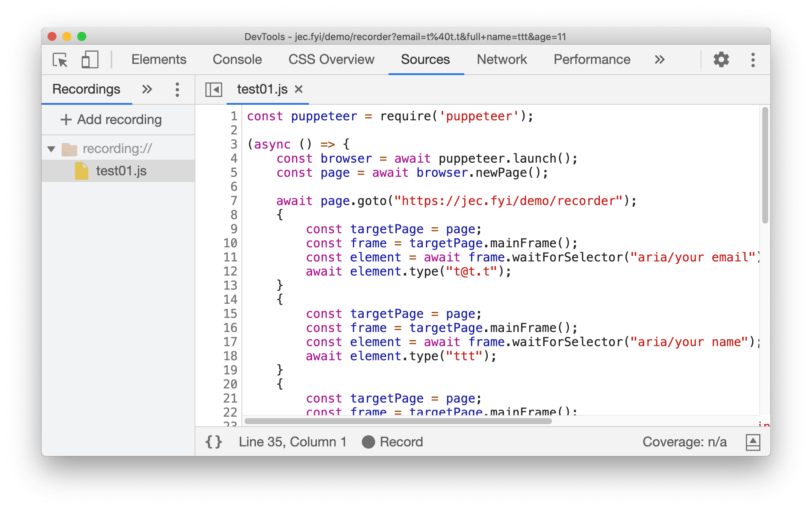The image size is (812, 511).
Task: Click the DevTools overflow menu icon
Action: 753,59
